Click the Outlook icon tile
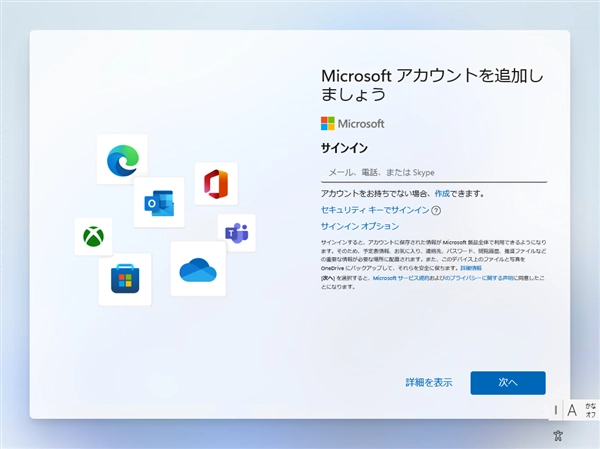 (159, 202)
